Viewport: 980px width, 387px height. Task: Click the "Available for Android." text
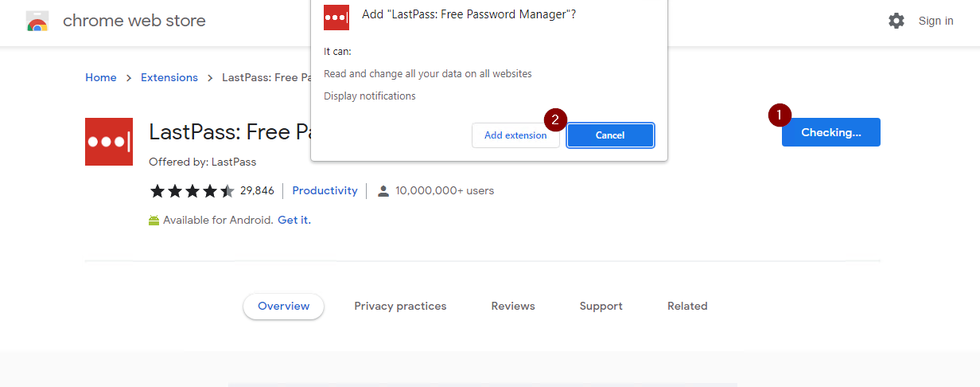pyautogui.click(x=218, y=221)
